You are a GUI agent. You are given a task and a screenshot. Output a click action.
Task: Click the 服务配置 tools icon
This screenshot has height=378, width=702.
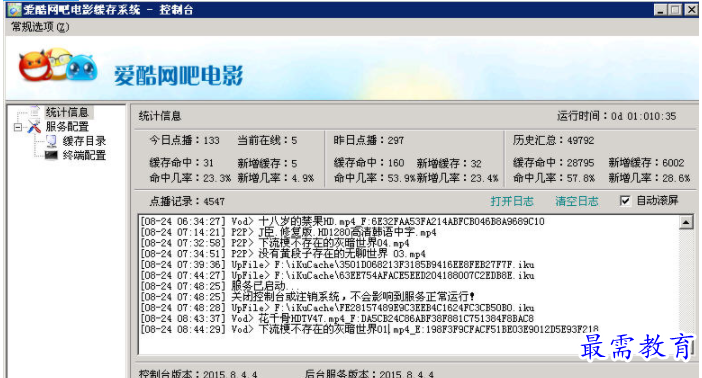pyautogui.click(x=34, y=127)
